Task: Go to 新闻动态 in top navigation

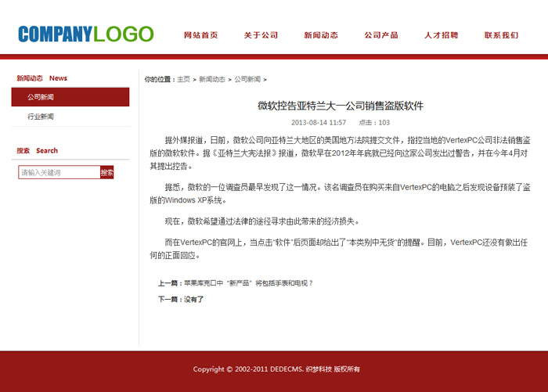Action: point(321,35)
